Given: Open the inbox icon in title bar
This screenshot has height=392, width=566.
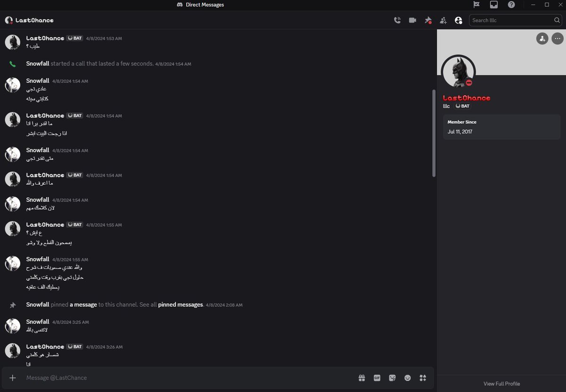Looking at the screenshot, I should tap(494, 5).
